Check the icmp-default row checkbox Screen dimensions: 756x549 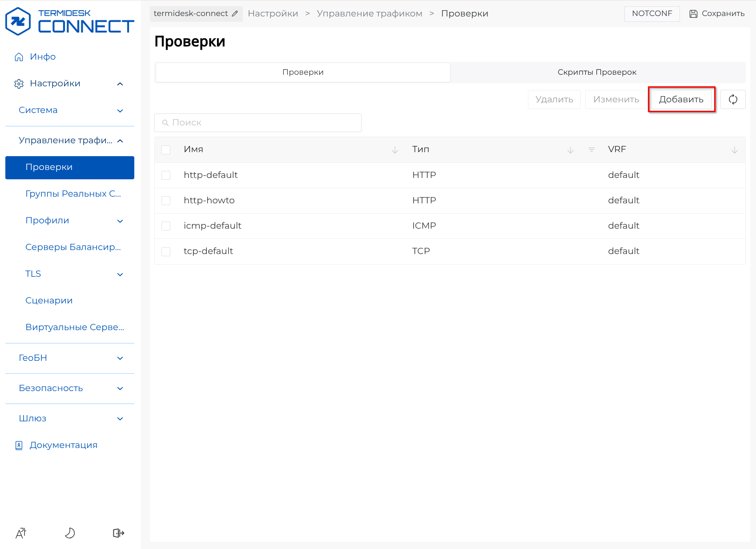(x=166, y=226)
